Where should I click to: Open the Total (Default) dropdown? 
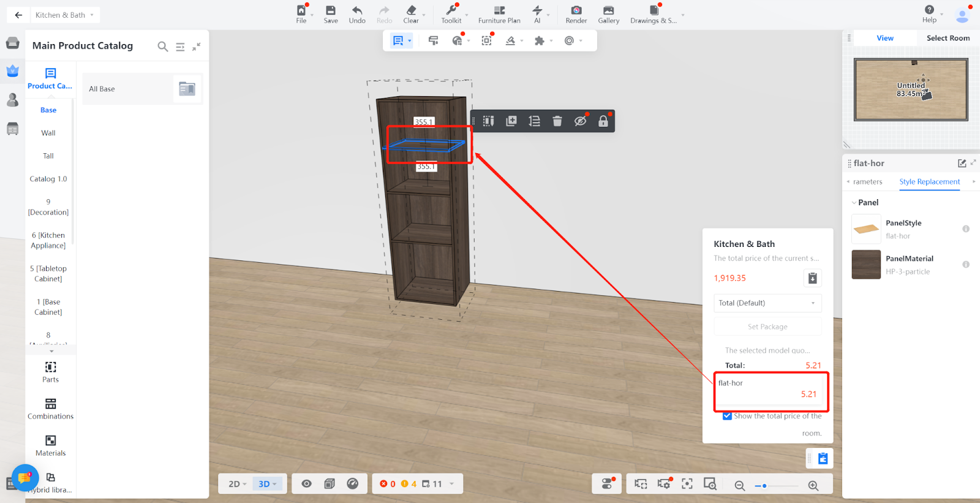point(767,303)
